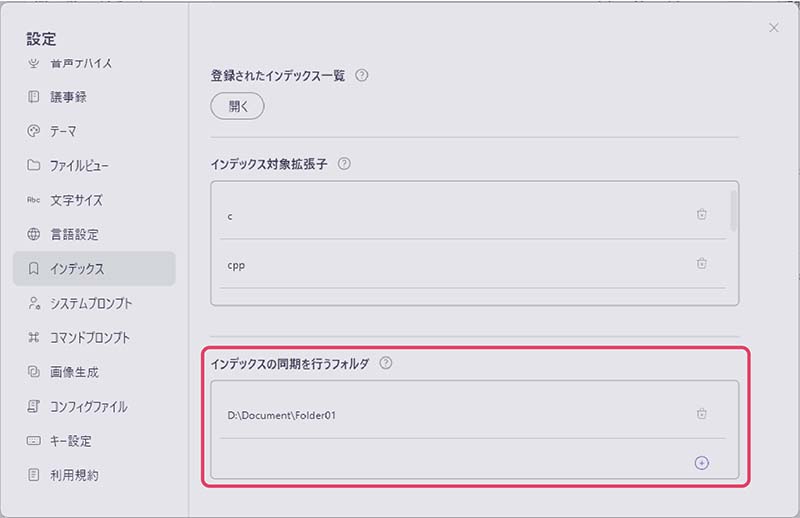Select 文字サイズ in the sidebar
The image size is (800, 518).
(x=76, y=200)
